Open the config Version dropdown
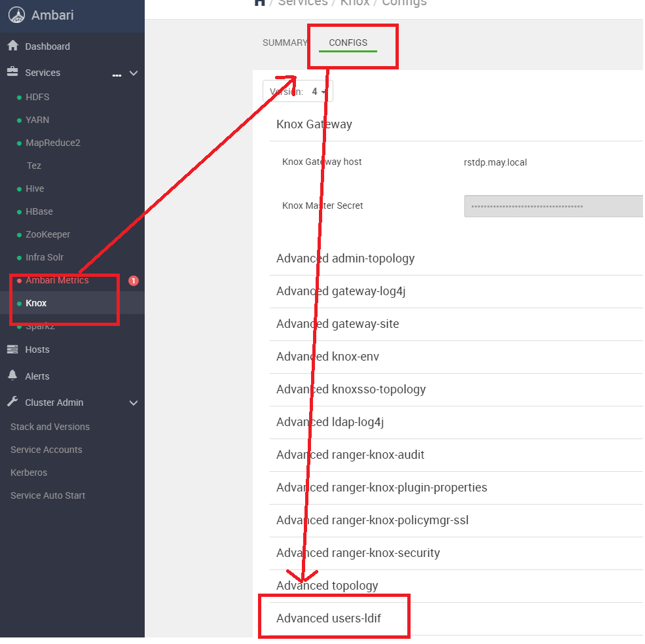 [298, 91]
